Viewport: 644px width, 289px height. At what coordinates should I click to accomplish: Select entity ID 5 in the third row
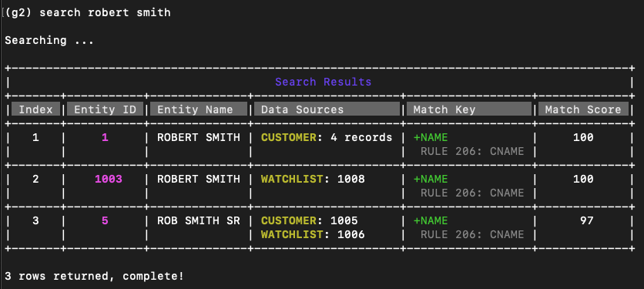click(x=105, y=220)
